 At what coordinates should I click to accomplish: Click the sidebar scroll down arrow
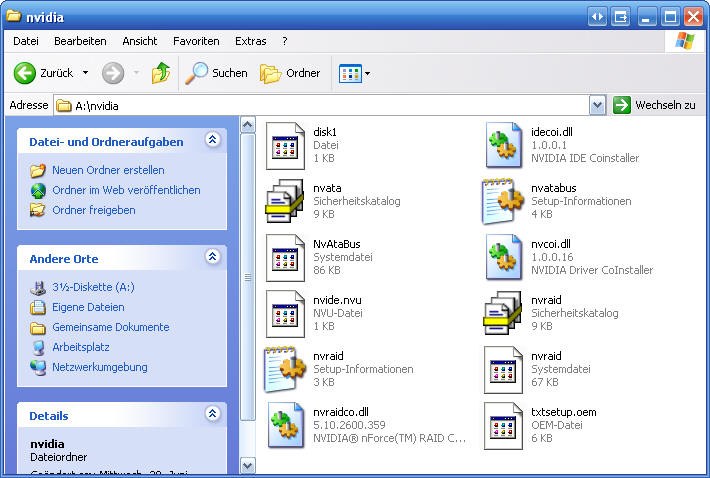point(248,465)
